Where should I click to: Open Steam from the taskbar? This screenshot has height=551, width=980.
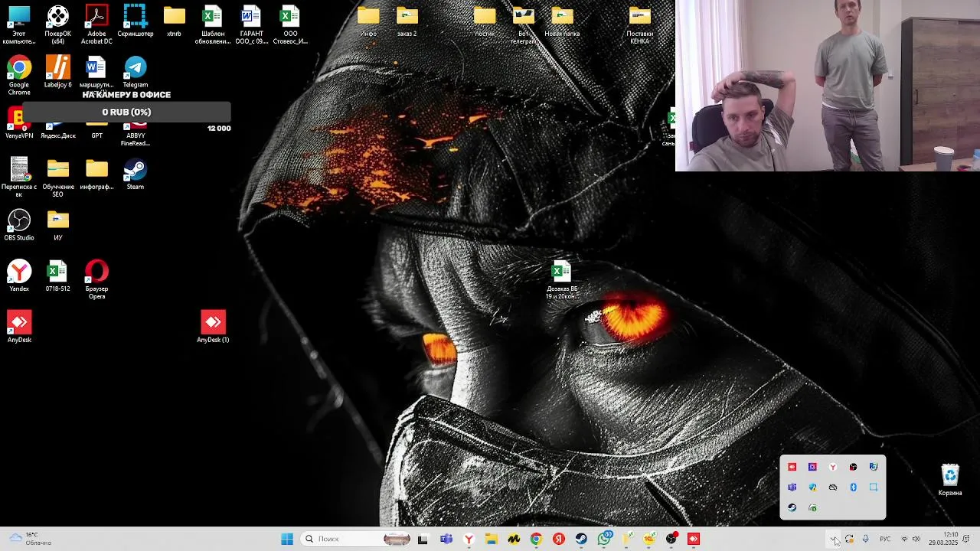(x=581, y=539)
